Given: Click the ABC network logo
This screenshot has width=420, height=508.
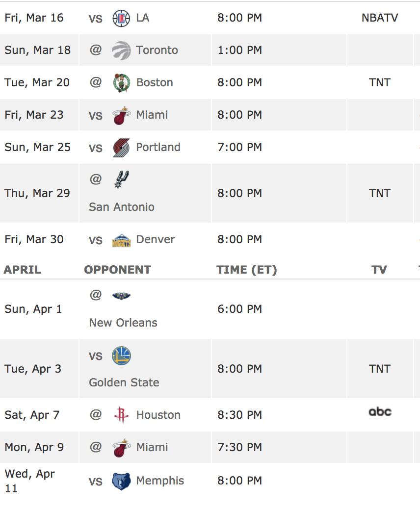Looking at the screenshot, I should tap(380, 412).
